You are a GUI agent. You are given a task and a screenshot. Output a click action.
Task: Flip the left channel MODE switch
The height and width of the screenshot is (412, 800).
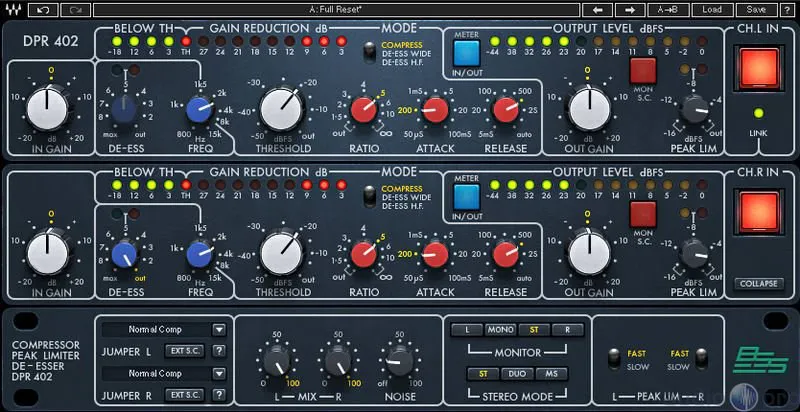pyautogui.click(x=368, y=54)
